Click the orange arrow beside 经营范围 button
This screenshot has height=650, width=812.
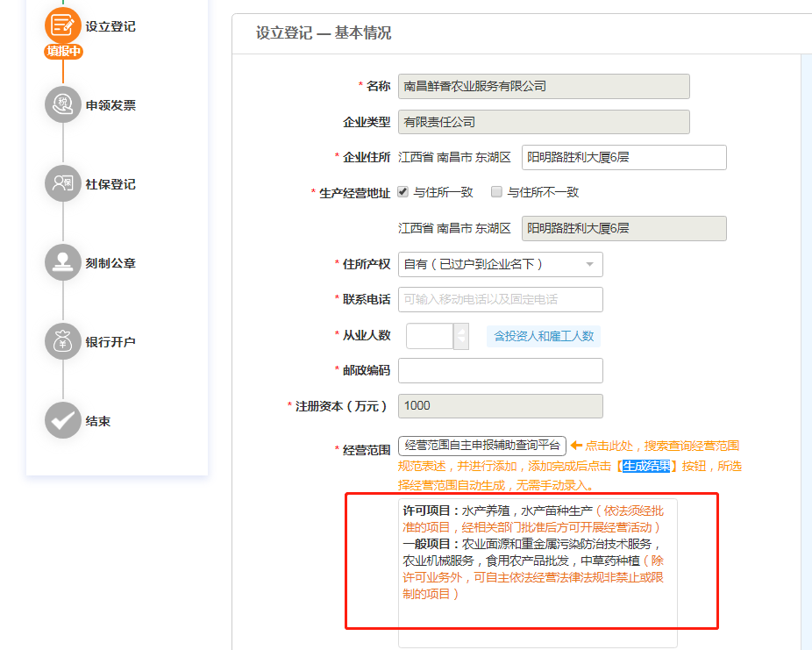576,446
